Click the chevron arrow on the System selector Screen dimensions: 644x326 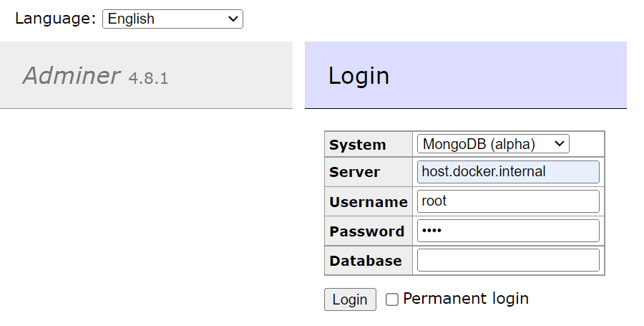[x=560, y=144]
